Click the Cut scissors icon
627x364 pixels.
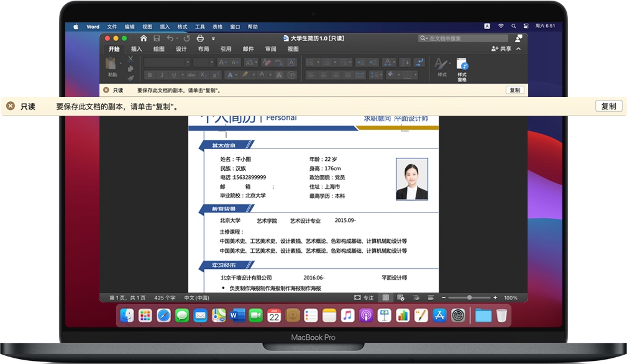click(x=130, y=58)
